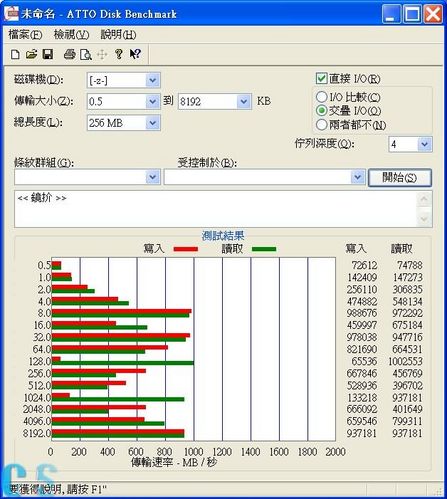Select the I/O 比較 radio button
447x499 pixels.
(321, 97)
